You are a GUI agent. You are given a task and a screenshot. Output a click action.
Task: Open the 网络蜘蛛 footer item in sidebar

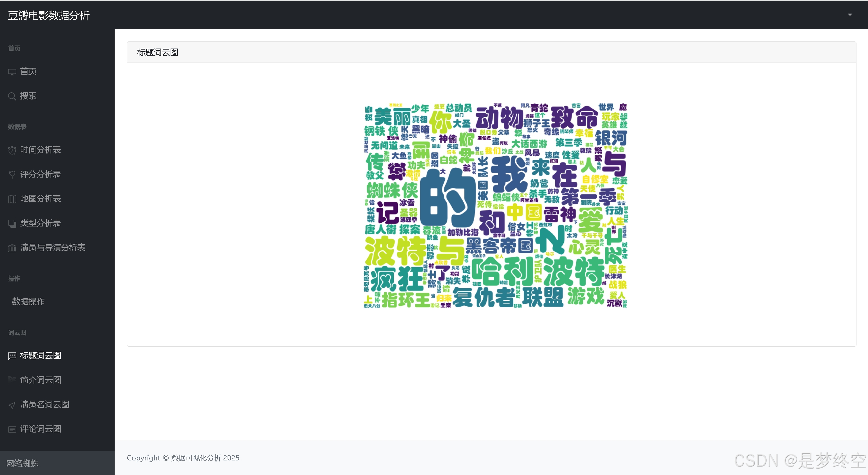[22, 463]
